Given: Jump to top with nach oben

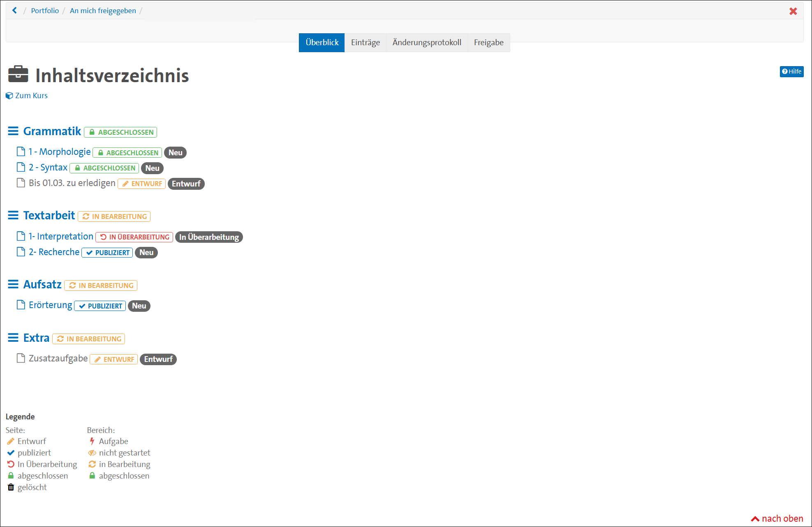Looking at the screenshot, I should point(777,519).
